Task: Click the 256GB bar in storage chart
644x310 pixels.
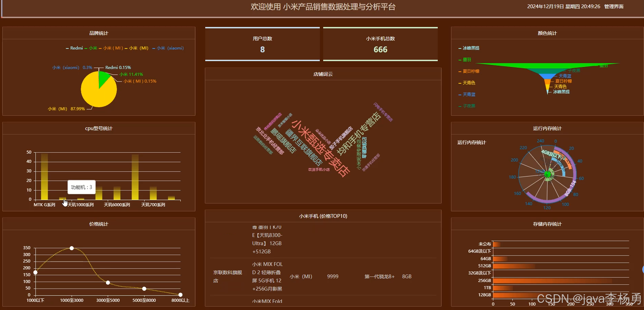Action: coord(552,281)
